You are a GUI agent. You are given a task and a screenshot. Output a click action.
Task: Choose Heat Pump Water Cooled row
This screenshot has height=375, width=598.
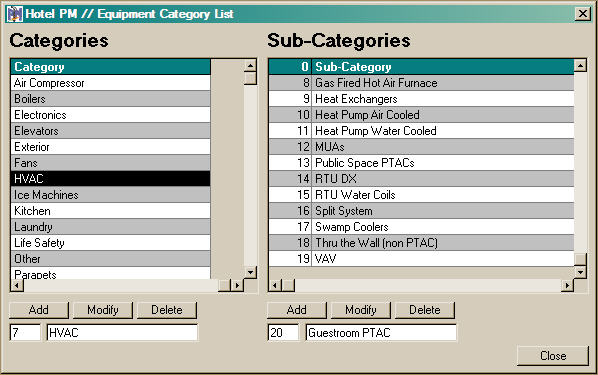(x=421, y=131)
